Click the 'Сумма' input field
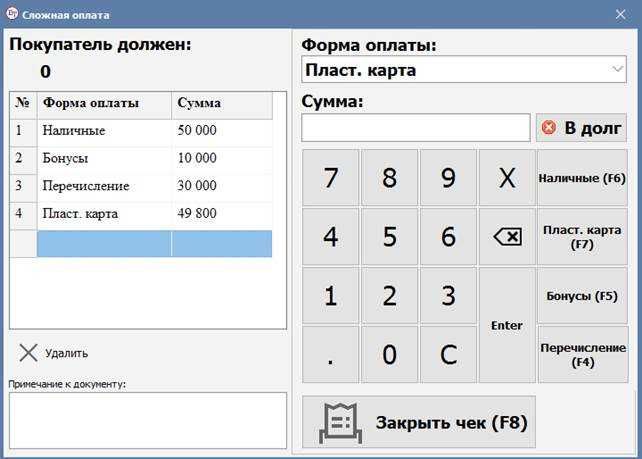This screenshot has height=459, width=642. click(416, 128)
